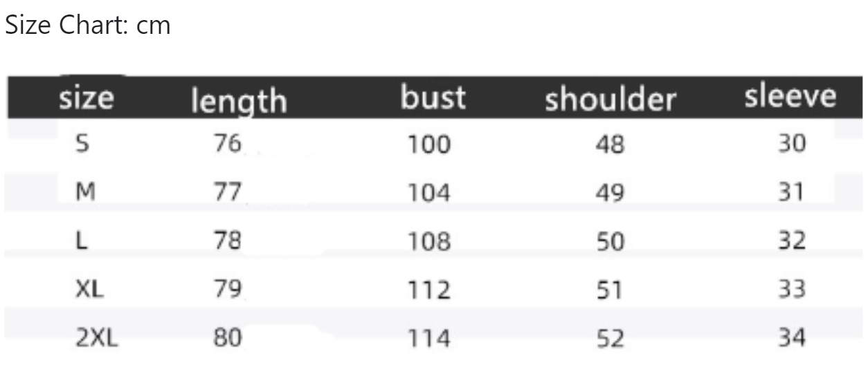
Task: Click the "shoulder" column header
Action: click(609, 100)
